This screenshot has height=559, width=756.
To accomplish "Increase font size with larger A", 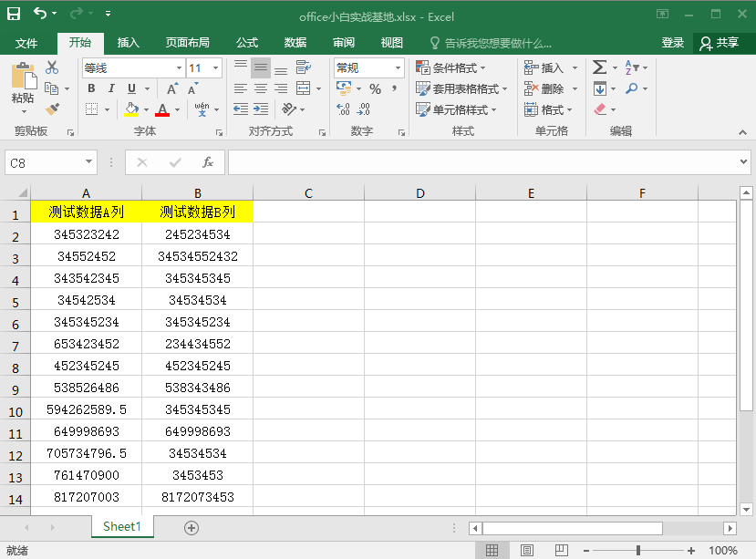I will 172,88.
